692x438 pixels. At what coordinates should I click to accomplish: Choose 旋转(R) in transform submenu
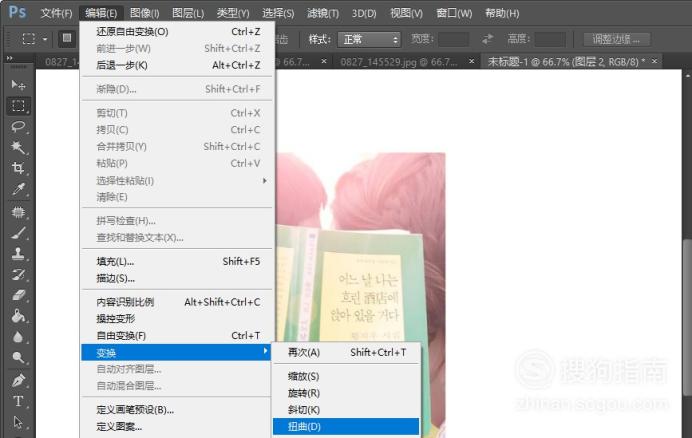click(x=346, y=393)
